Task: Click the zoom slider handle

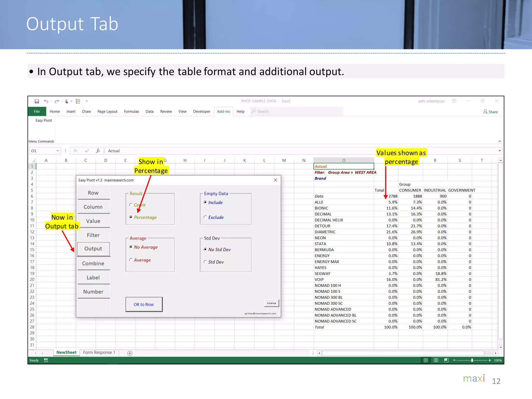Action: (472, 360)
